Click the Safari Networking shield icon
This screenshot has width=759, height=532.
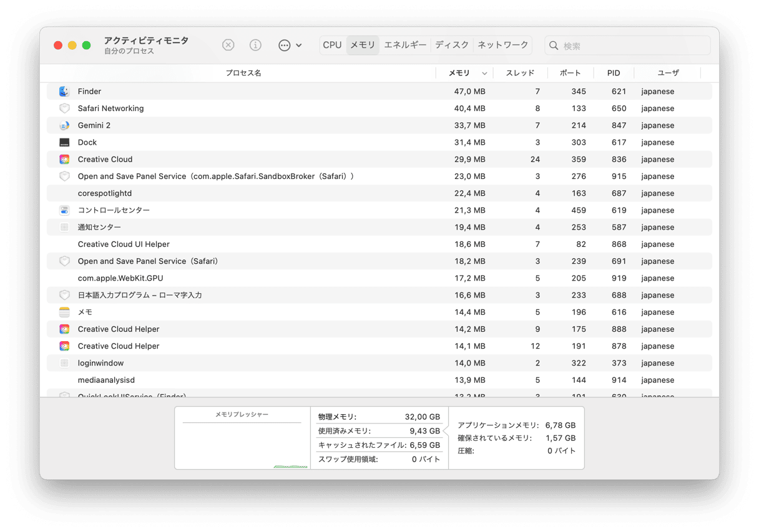[x=64, y=108]
